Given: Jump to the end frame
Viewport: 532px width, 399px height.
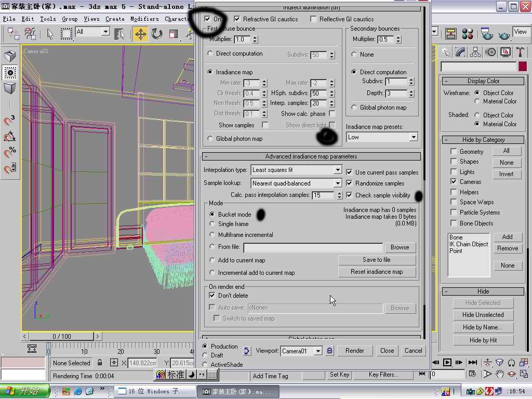Looking at the screenshot, I should [472, 362].
